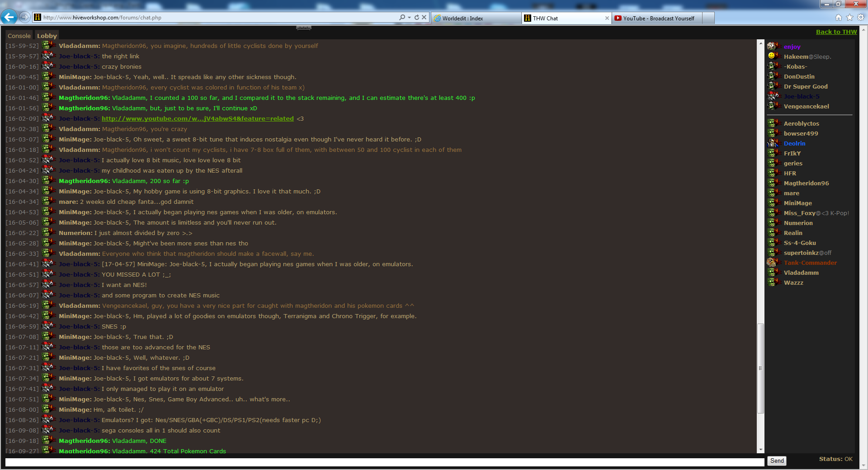
Task: Click the avatar icon beside Realin
Action: coord(774,232)
